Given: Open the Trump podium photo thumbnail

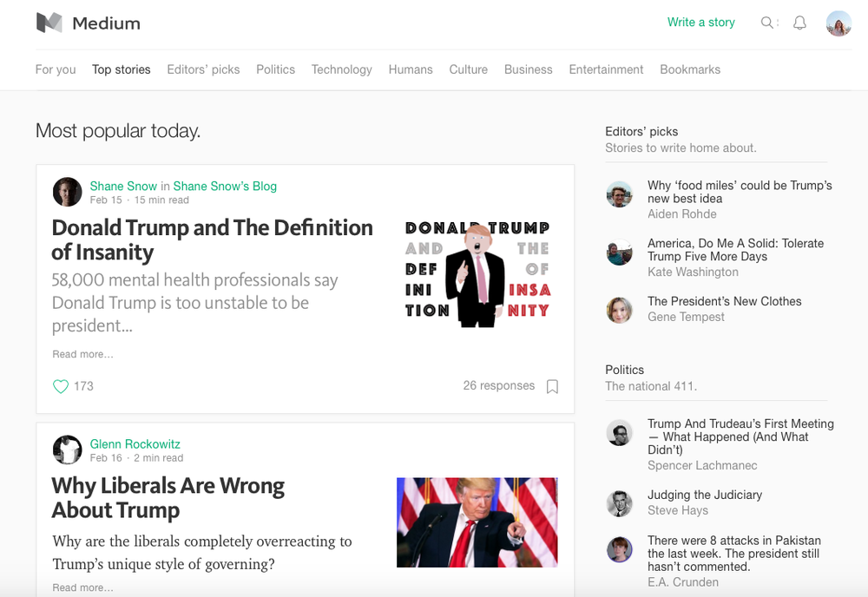Looking at the screenshot, I should coord(477,522).
